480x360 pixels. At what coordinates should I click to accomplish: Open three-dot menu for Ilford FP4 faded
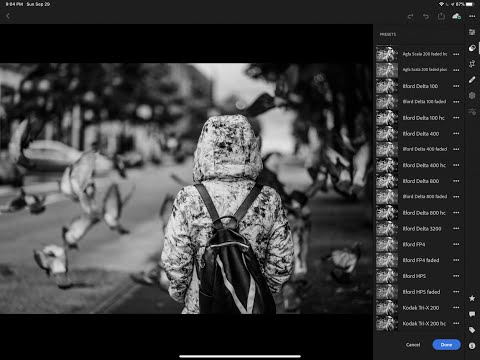point(456,260)
